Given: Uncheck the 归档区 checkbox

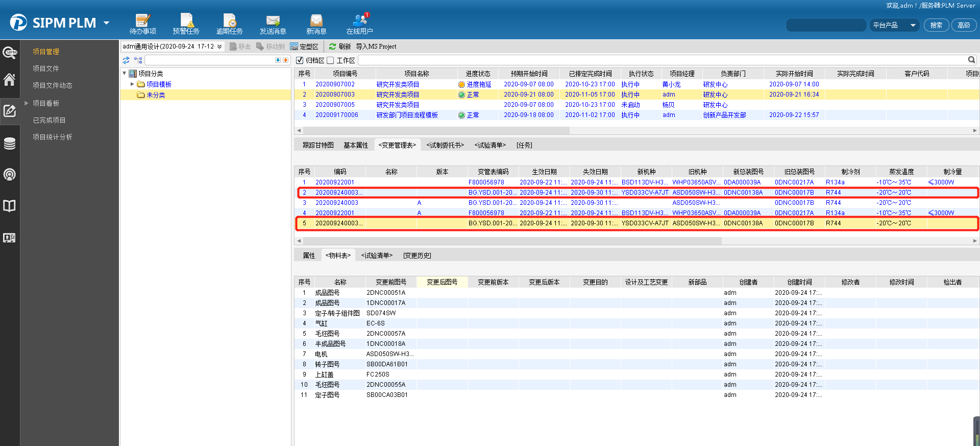Looking at the screenshot, I should (x=300, y=60).
